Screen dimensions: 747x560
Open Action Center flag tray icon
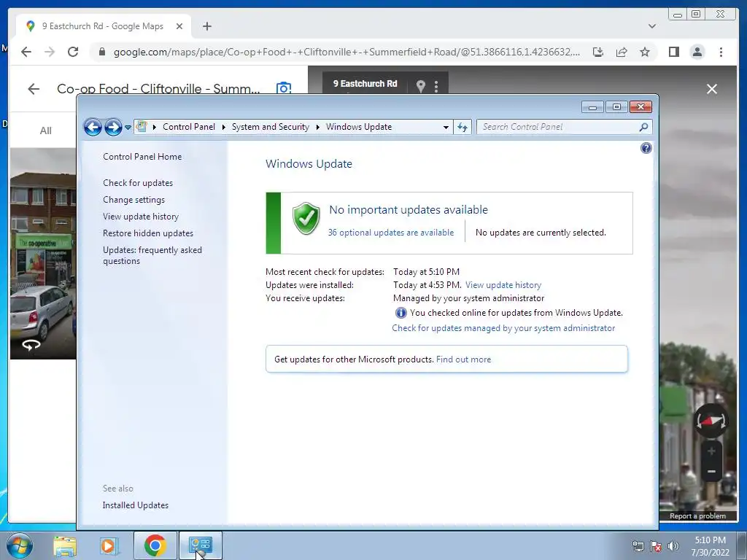(656, 546)
